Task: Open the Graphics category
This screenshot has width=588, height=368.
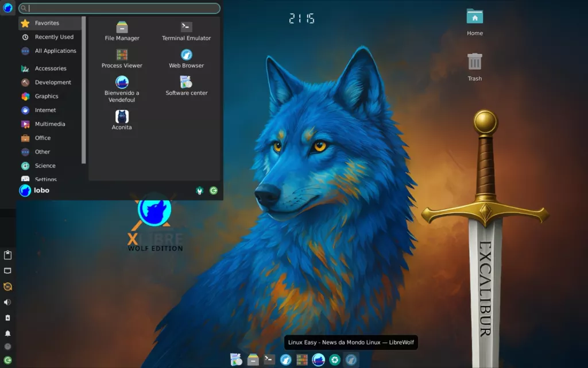Action: coord(50,96)
